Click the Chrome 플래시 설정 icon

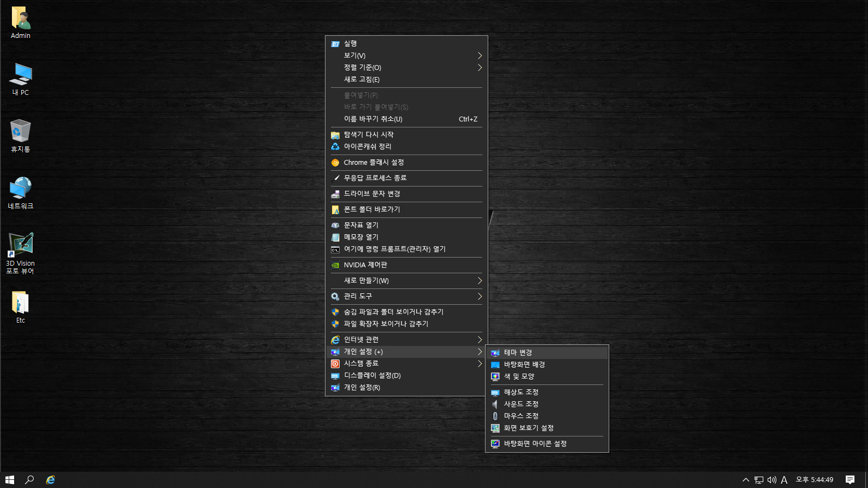(335, 162)
